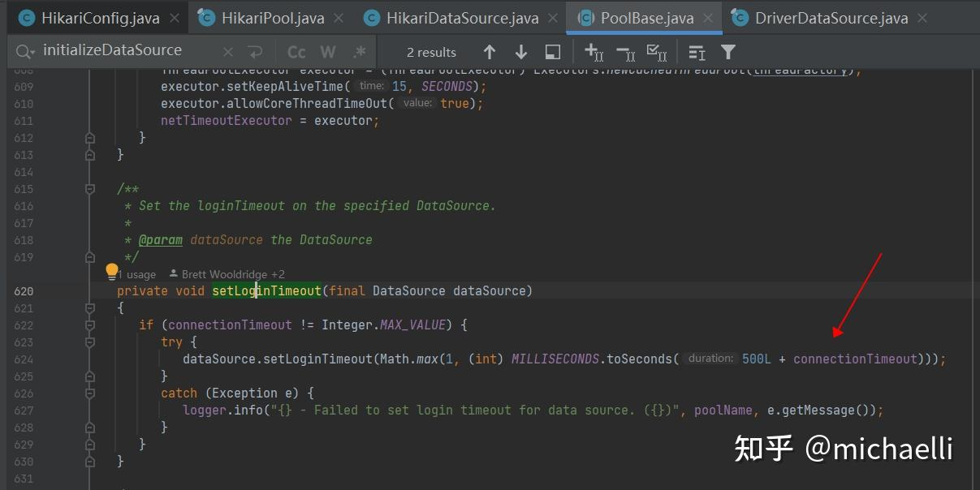
Task: Click the yellow lightbulb intention icon
Action: pyautogui.click(x=112, y=271)
